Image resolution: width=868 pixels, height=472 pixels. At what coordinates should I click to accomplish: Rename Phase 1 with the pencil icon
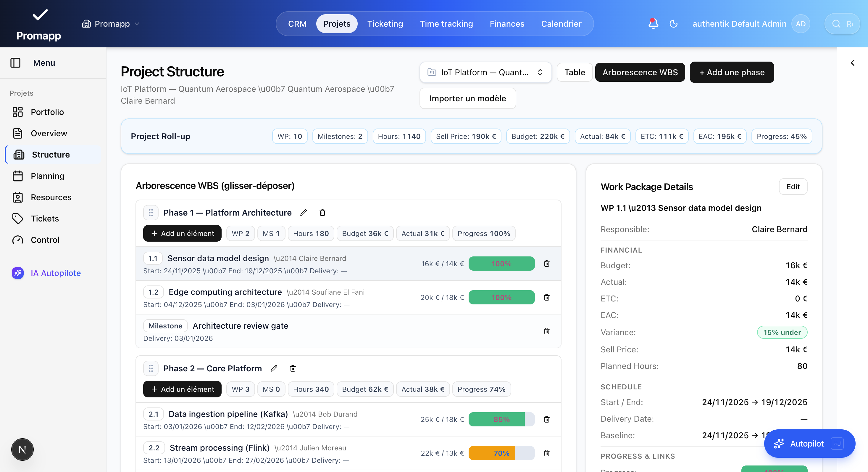(x=304, y=213)
